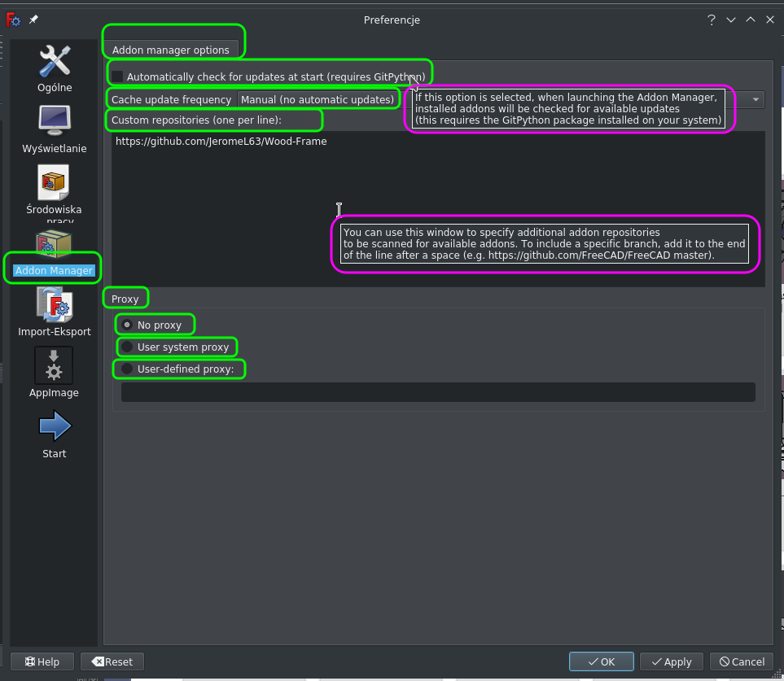Click the user-defined proxy input field
The width and height of the screenshot is (784, 681).
438,391
